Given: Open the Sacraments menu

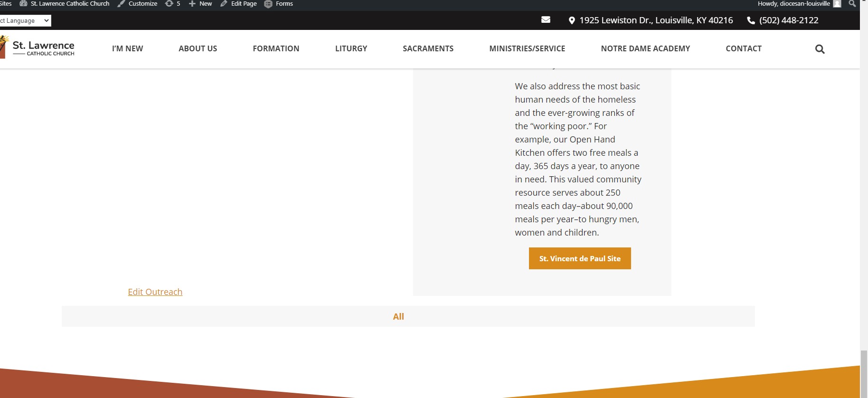Looking at the screenshot, I should tap(428, 48).
